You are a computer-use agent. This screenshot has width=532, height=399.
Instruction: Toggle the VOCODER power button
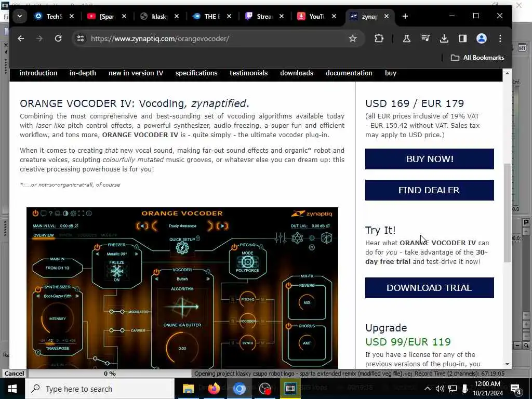156,272
